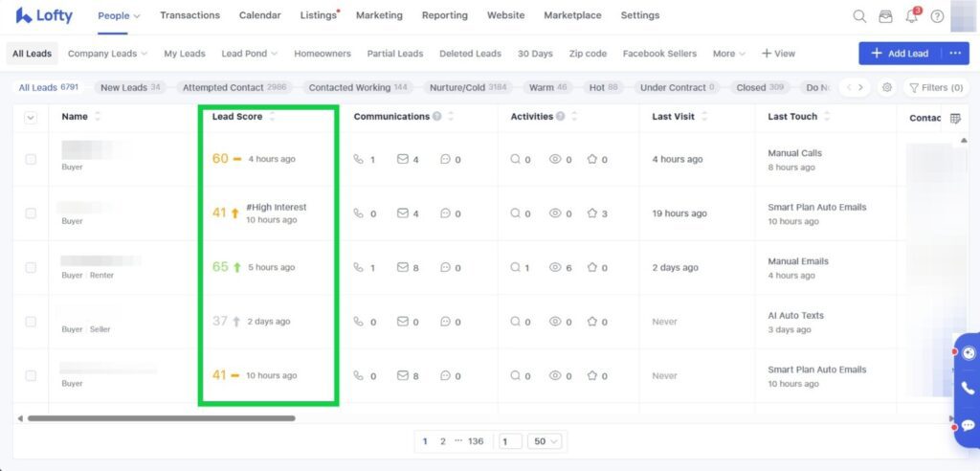980x471 pixels.
Task: Tick the checkbox for the score 65 lead
Action: (x=31, y=267)
